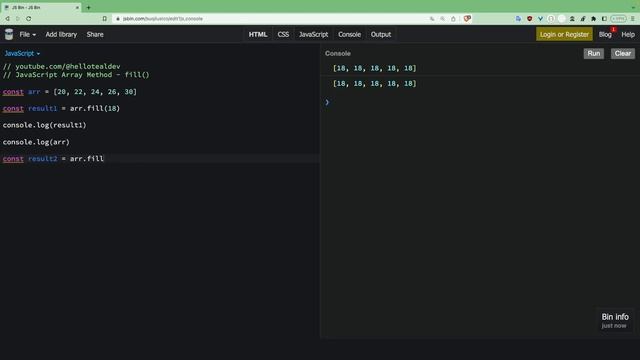This screenshot has height=360, width=640.
Task: Click the Console panel heading
Action: point(338,53)
